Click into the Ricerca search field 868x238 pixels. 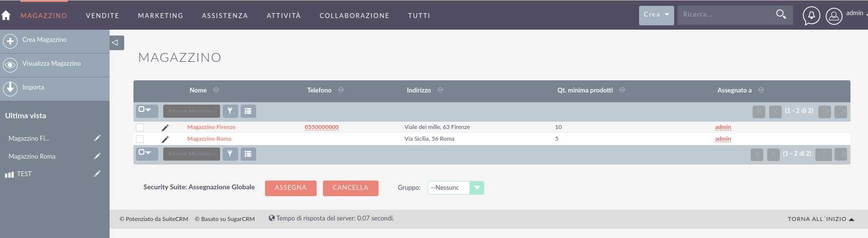click(x=726, y=15)
